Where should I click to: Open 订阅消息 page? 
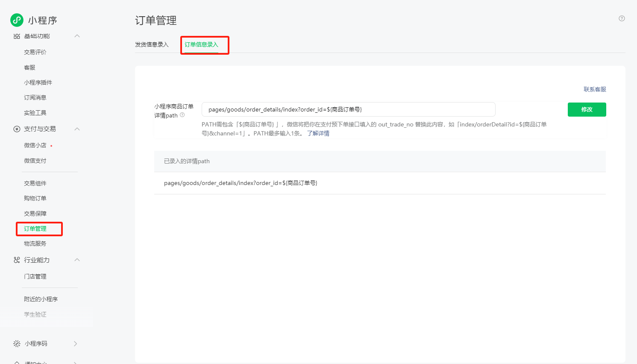pyautogui.click(x=35, y=97)
